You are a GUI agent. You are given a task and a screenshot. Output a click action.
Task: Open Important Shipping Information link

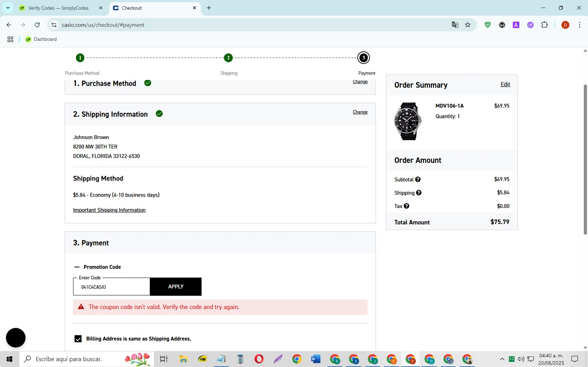(109, 210)
